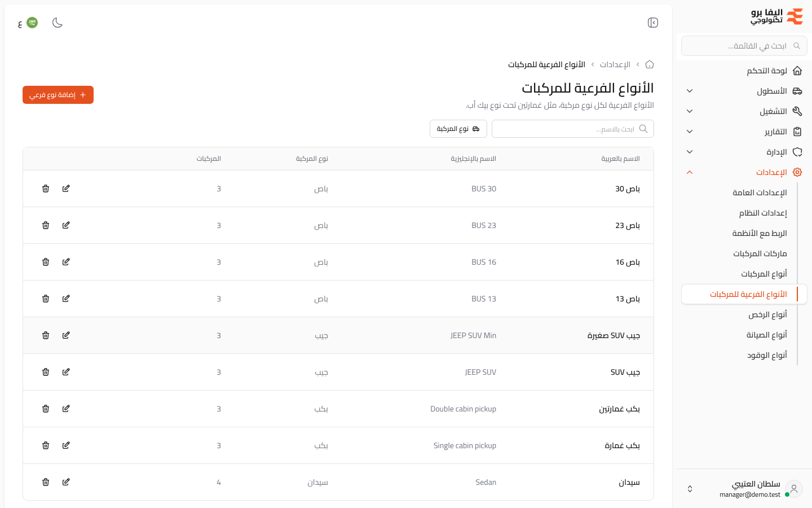Edit the Double cabin pickup row
Viewport: 812px width, 508px height.
[66, 409]
